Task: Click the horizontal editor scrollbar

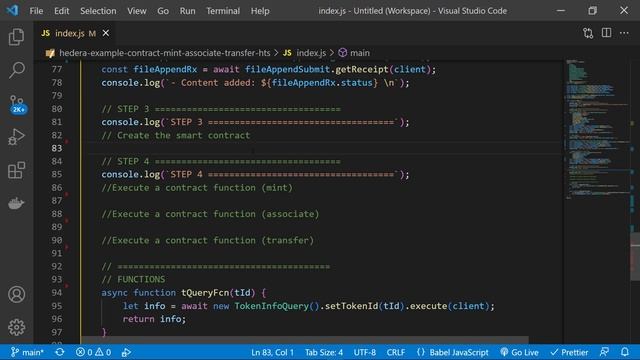Action: tap(304, 340)
